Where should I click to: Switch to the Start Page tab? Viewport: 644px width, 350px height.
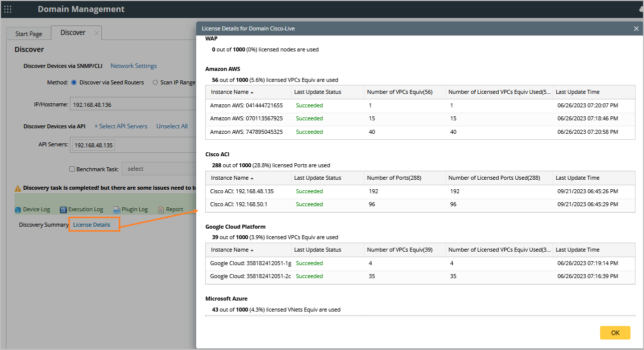coord(28,34)
